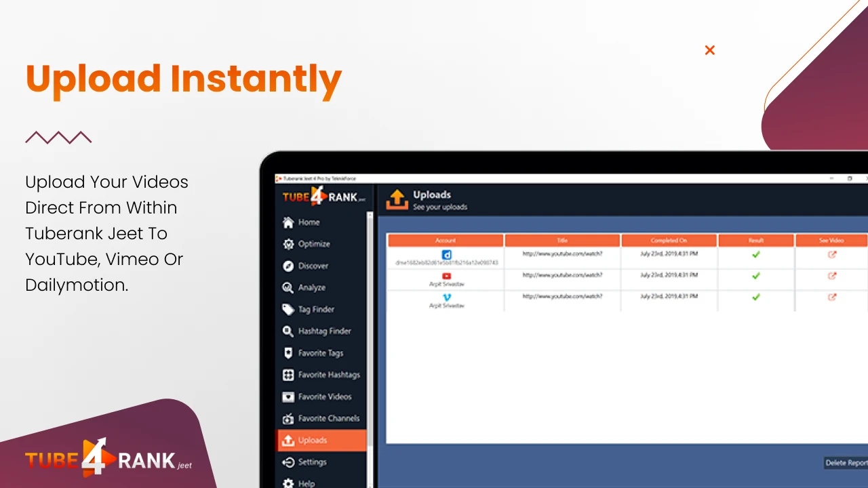The image size is (868, 488).
Task: Go to the Favorite Videos section
Action: click(324, 396)
